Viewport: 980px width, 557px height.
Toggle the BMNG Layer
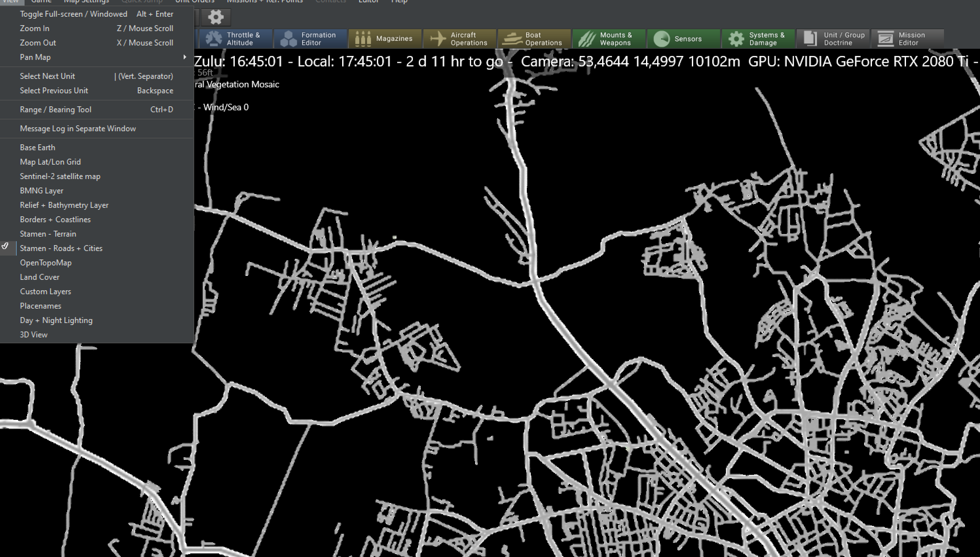(x=97, y=190)
